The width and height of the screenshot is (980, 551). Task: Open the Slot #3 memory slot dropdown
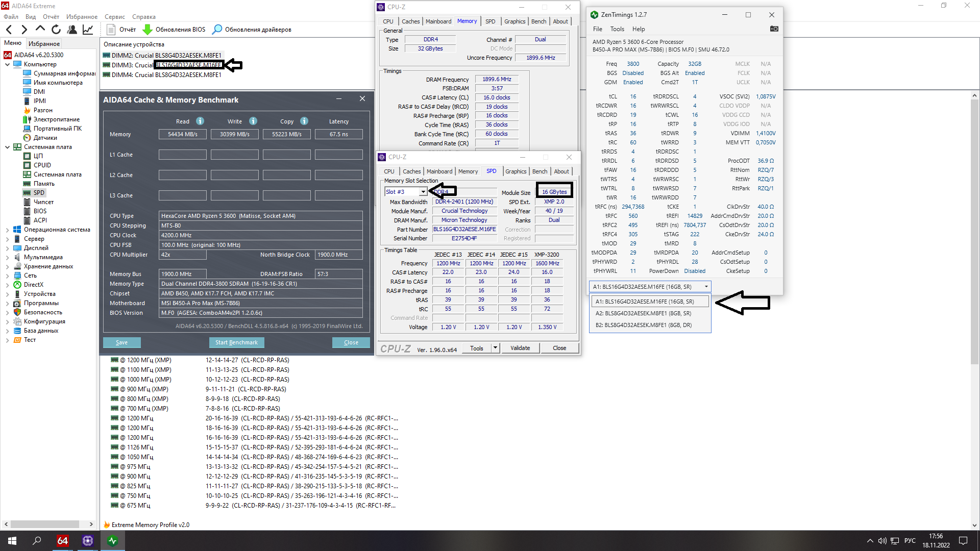(423, 192)
